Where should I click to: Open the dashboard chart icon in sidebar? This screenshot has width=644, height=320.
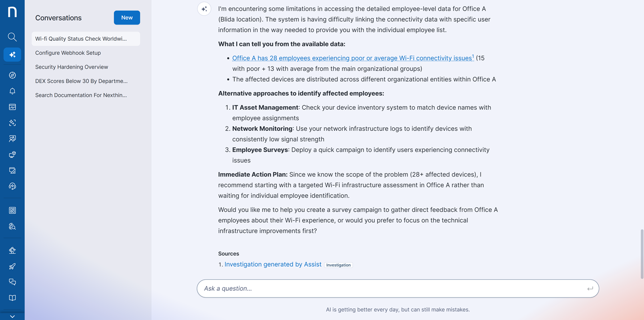(12, 107)
